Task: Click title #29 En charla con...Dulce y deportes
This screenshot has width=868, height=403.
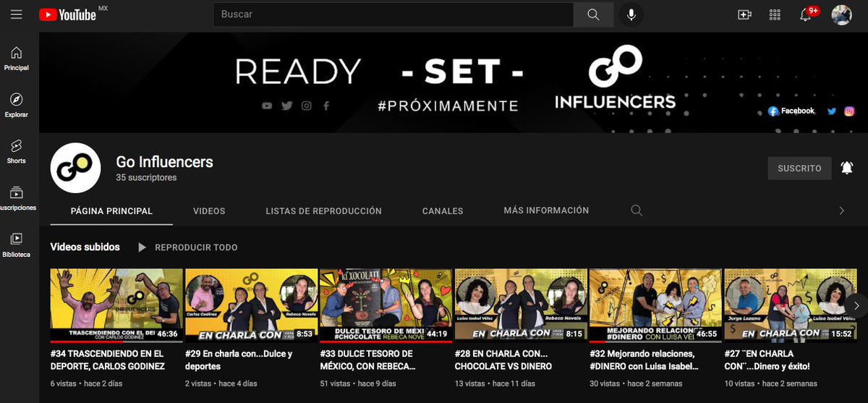Action: point(239,360)
